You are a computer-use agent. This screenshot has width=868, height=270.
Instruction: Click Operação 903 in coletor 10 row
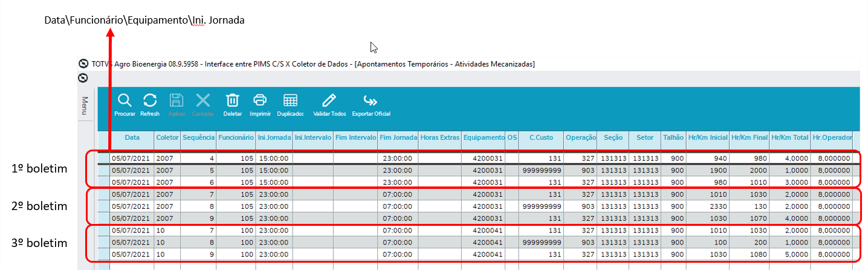(581, 242)
